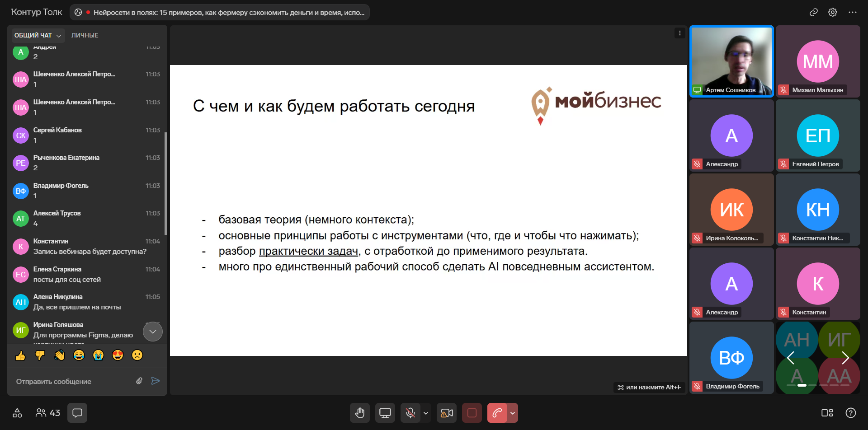Copy the meeting link icon
Image resolution: width=868 pixels, height=430 pixels.
coord(813,12)
